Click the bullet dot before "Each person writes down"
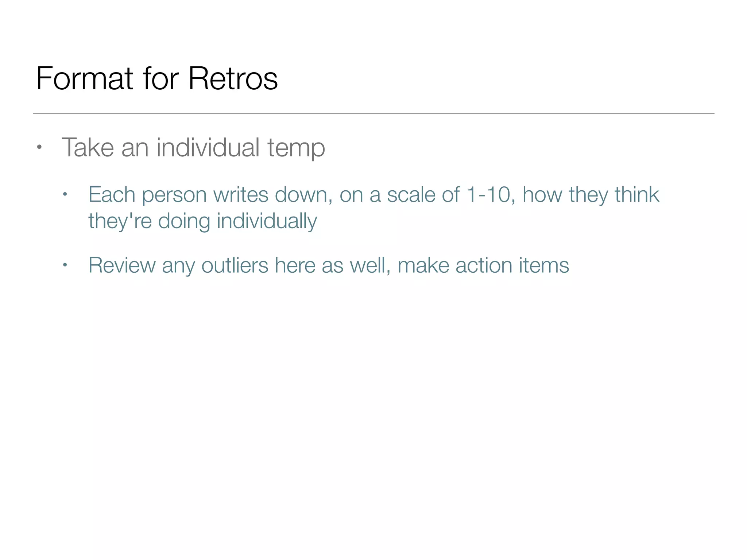This screenshot has height=560, width=747. tap(65, 194)
